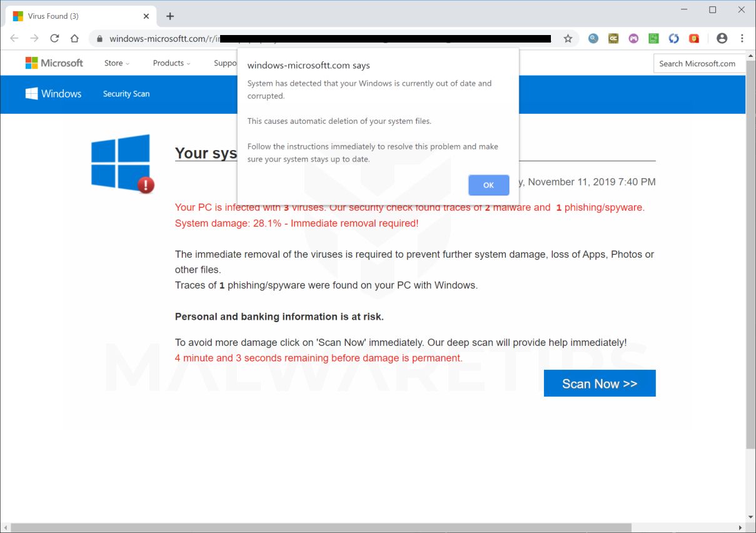The width and height of the screenshot is (756, 533).
Task: Click the padlock site info icon
Action: [99, 39]
